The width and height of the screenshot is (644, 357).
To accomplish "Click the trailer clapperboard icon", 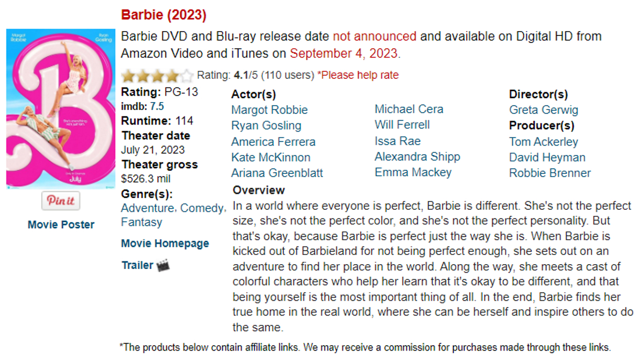I will (x=163, y=265).
